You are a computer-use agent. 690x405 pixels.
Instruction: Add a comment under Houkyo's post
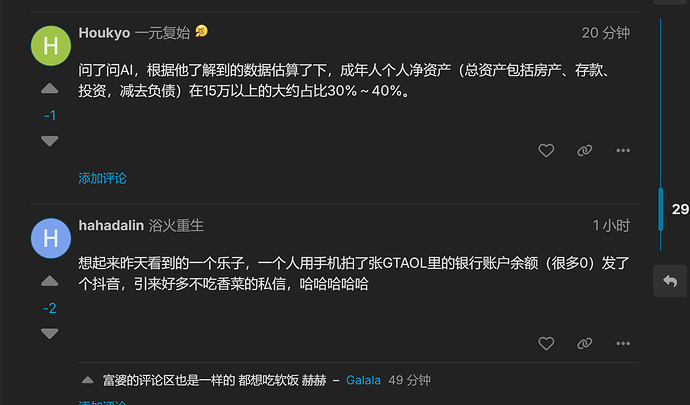(103, 178)
